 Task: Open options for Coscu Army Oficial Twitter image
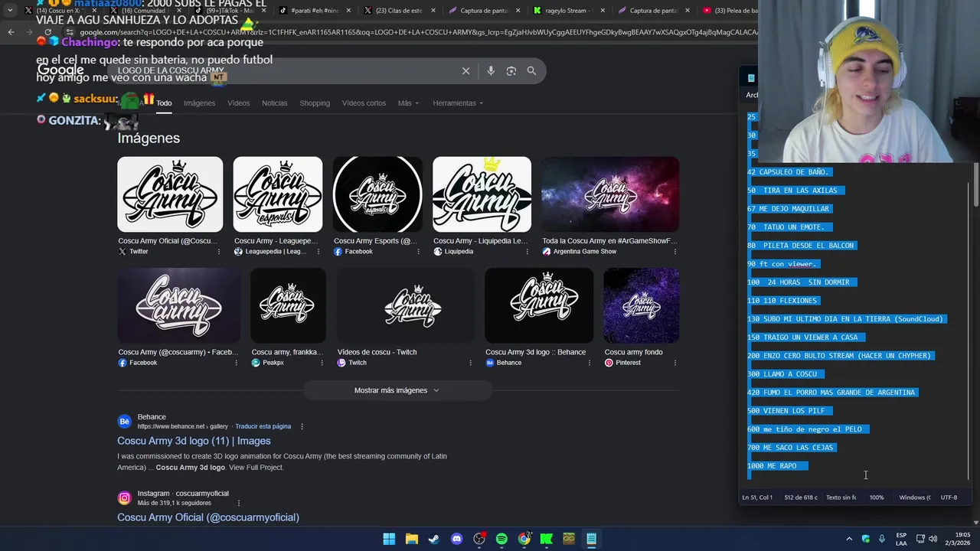click(218, 252)
